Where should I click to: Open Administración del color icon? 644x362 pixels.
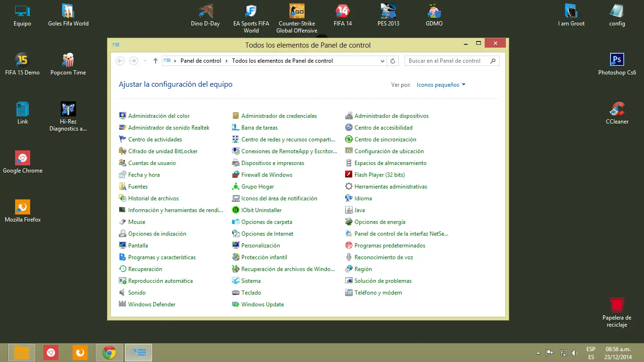coord(123,116)
